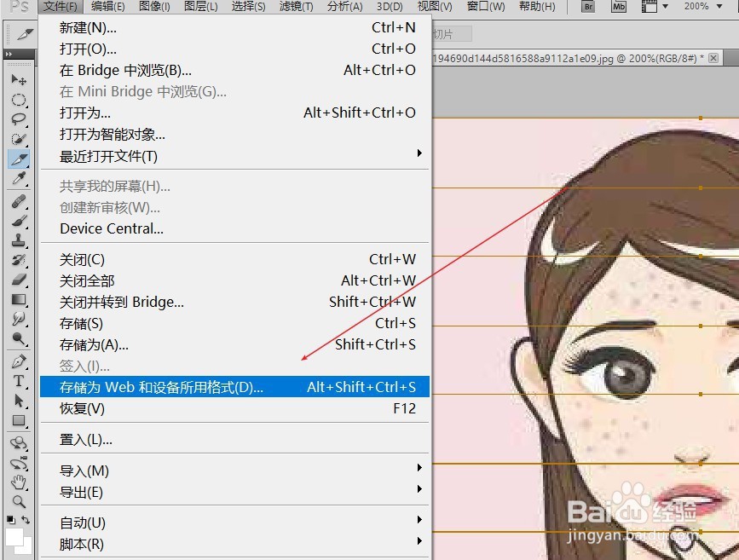Select the jpg document tab at 200%
The image size is (739, 560).
(x=568, y=59)
